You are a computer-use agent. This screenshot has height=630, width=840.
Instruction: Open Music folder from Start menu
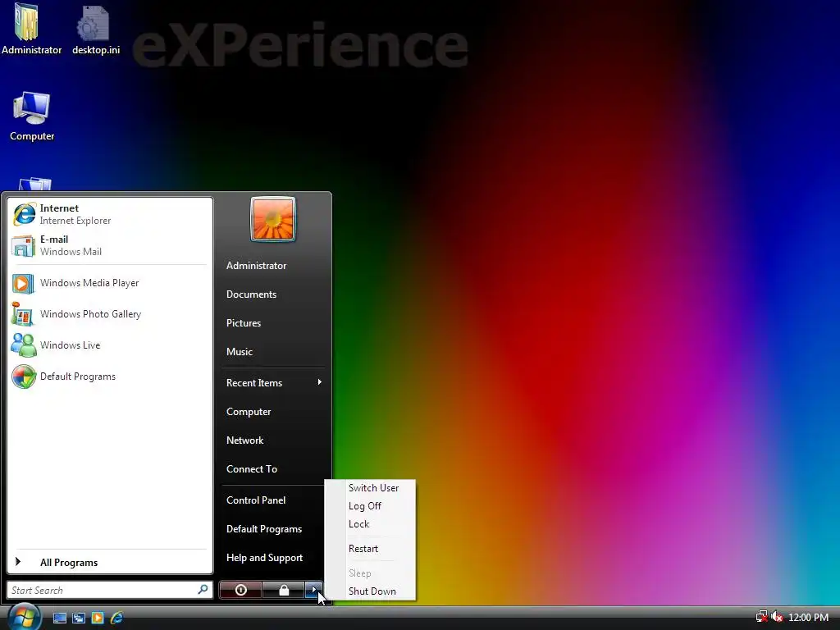click(x=273, y=352)
